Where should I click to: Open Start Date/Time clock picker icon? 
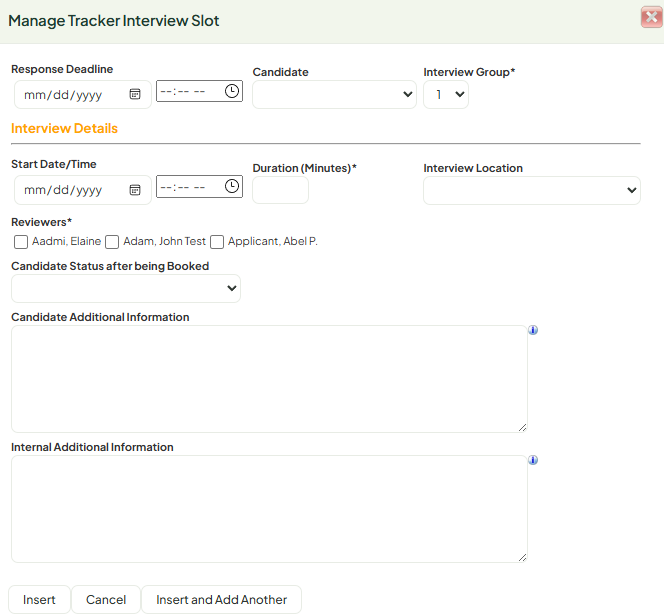pos(232,186)
